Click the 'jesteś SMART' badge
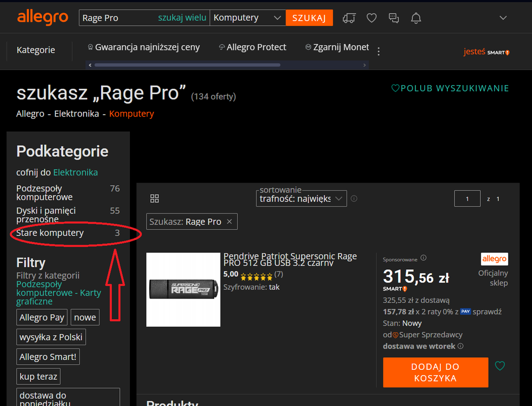Viewport: 532px width, 406px height. pos(487,52)
